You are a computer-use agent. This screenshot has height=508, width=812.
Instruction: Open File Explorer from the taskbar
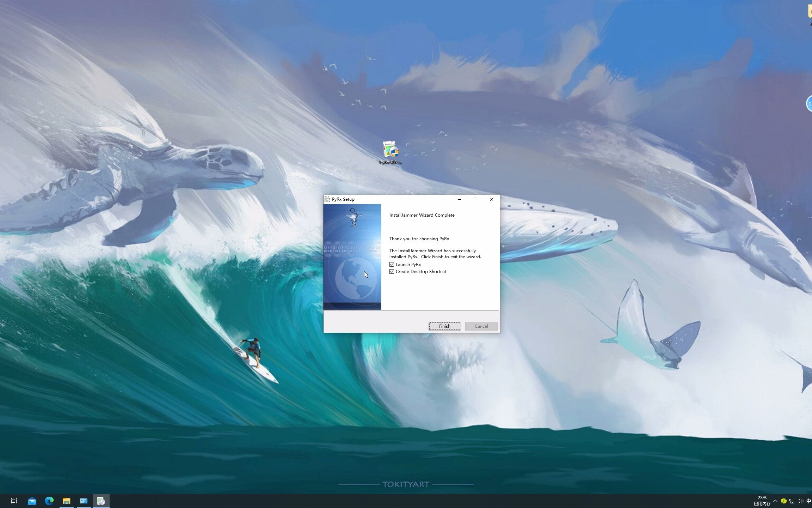coord(66,501)
